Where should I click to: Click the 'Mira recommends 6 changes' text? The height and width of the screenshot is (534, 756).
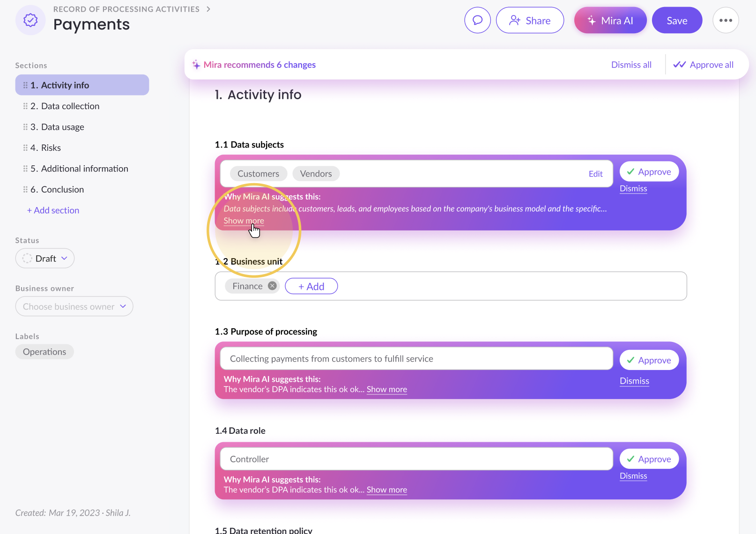click(259, 65)
